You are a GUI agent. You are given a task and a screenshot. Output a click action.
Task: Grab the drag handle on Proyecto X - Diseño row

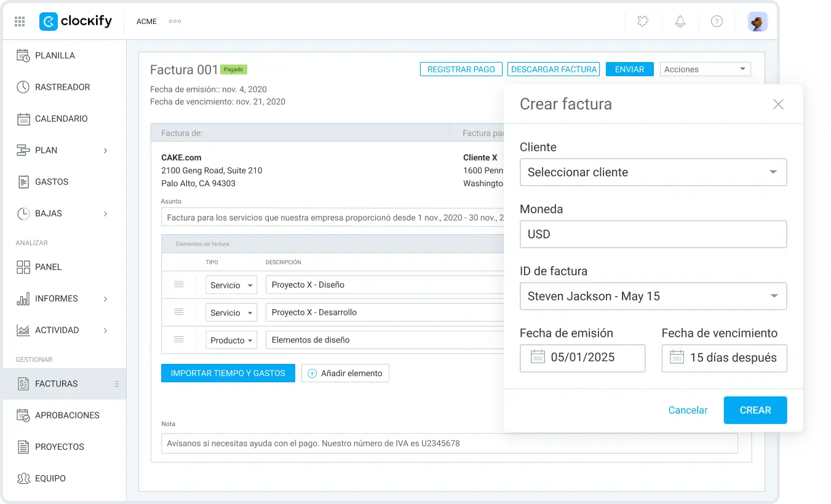(x=179, y=284)
